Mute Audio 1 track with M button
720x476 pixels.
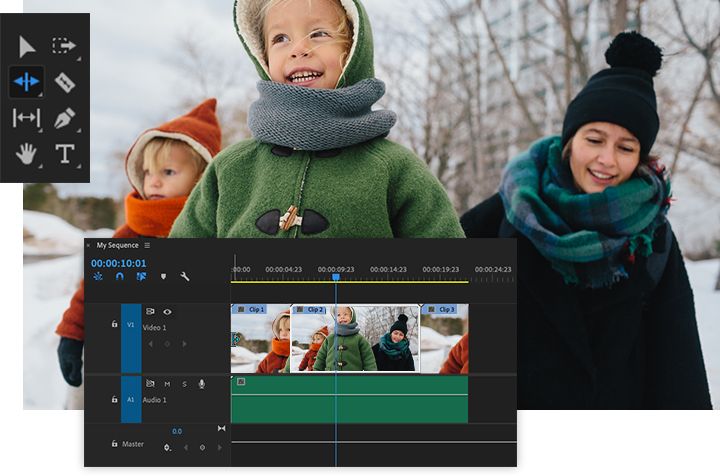(167, 384)
